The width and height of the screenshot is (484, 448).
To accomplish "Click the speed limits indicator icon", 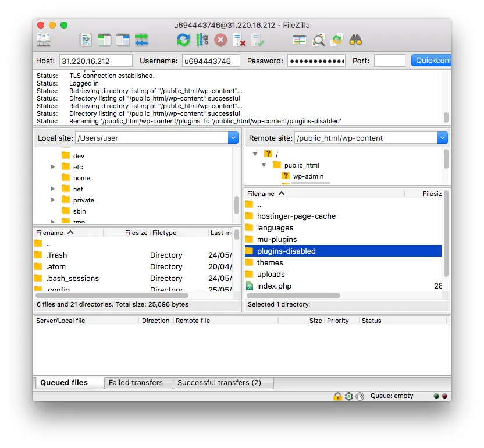I will coord(360,396).
